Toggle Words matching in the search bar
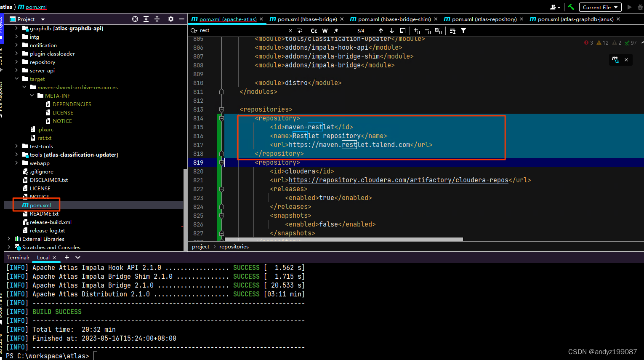Screen dimensions: 644x360 (x=325, y=30)
